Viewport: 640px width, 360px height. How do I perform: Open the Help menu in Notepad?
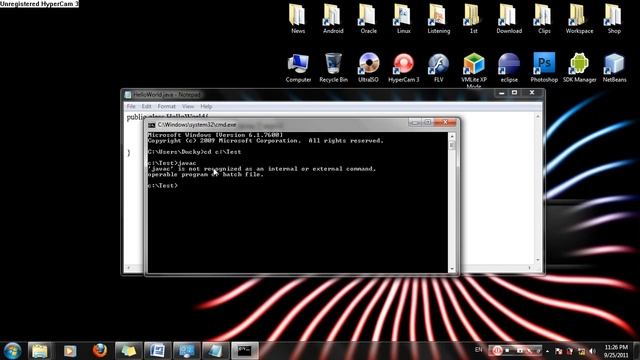pyautogui.click(x=206, y=107)
